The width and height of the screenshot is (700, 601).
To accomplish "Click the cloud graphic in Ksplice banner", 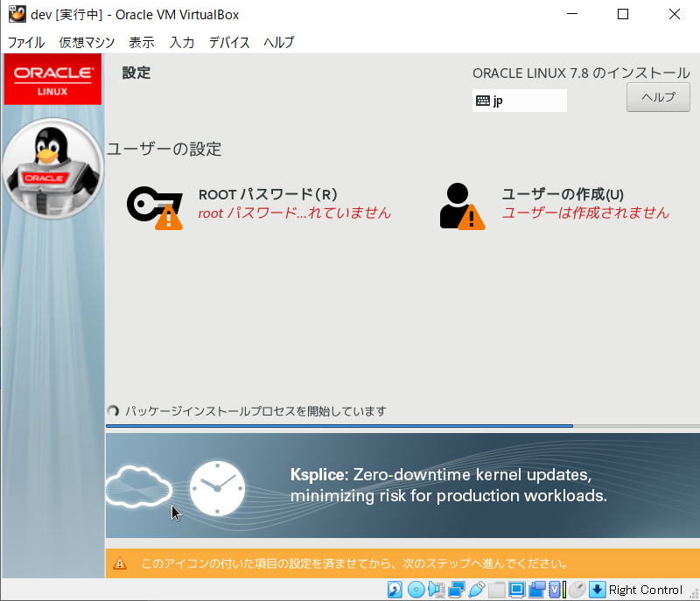I will (x=139, y=486).
